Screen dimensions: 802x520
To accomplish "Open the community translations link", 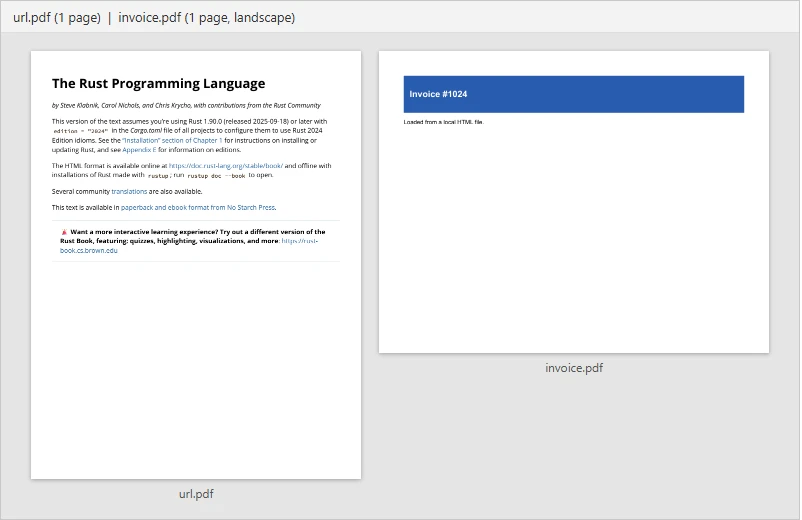I will click(129, 191).
